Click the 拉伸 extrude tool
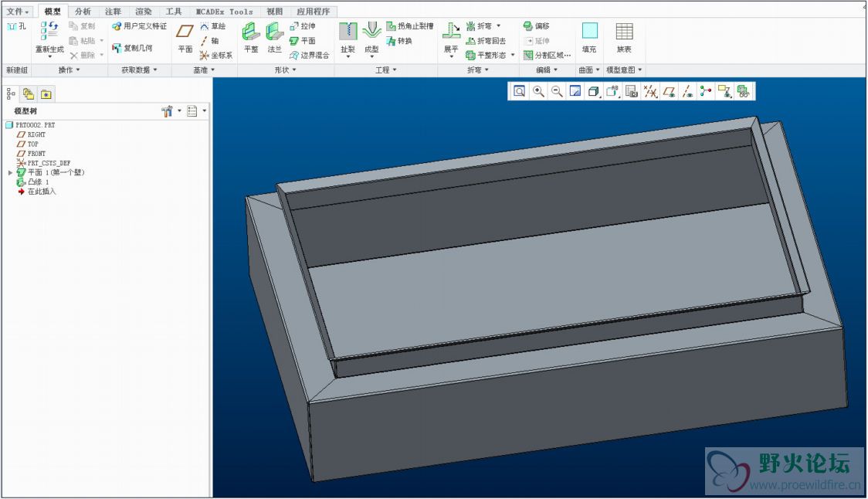Viewport: 868px width, 499px height. (x=303, y=26)
